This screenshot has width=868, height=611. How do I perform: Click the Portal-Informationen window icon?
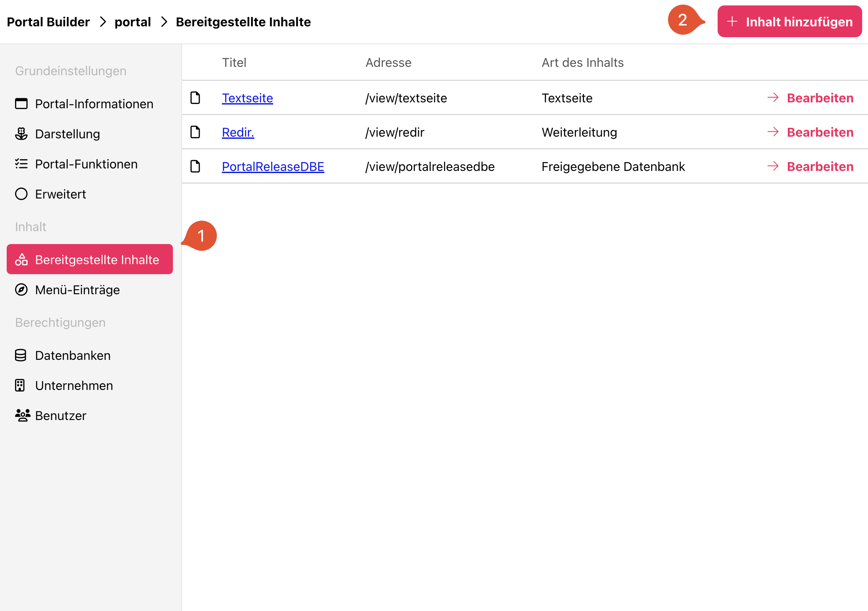(x=21, y=104)
